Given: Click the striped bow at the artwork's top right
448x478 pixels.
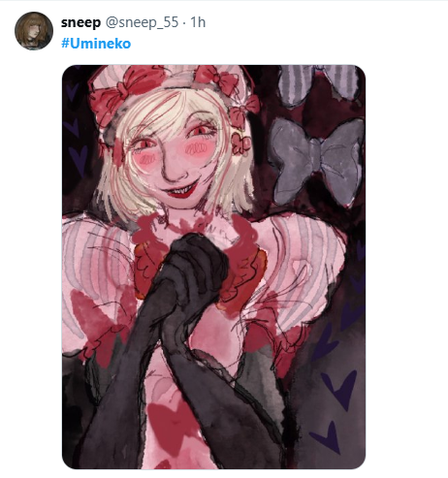Looking at the screenshot, I should tap(318, 84).
